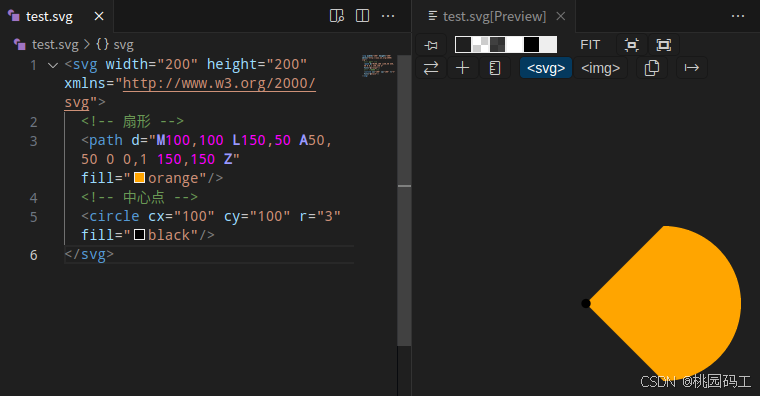Collapse the svg element fold chevron
Viewport: 760px width, 396px height.
tap(53, 65)
